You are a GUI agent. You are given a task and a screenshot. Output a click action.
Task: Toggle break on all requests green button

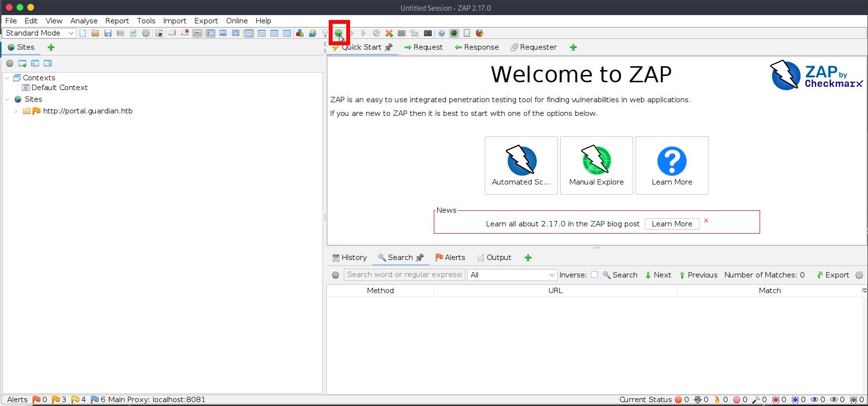338,33
